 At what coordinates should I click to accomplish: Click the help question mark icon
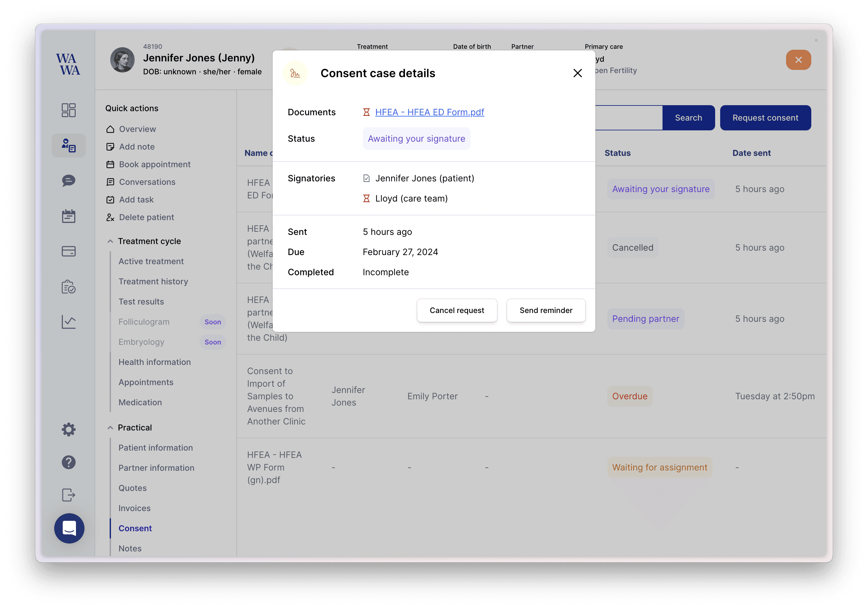click(x=68, y=462)
